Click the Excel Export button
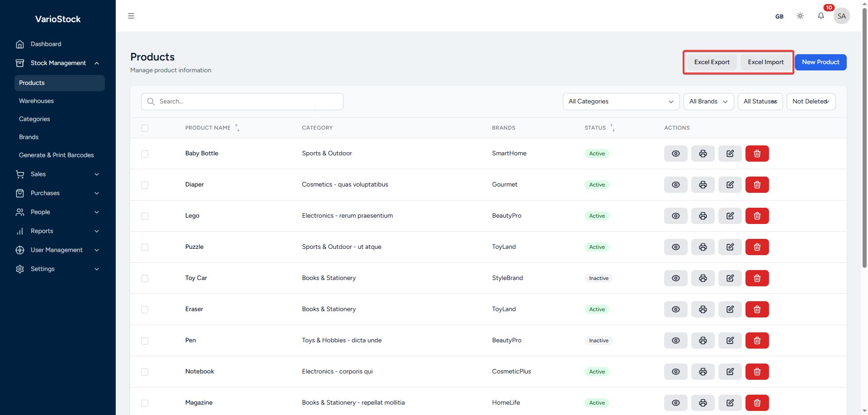868x415 pixels. [x=712, y=62]
